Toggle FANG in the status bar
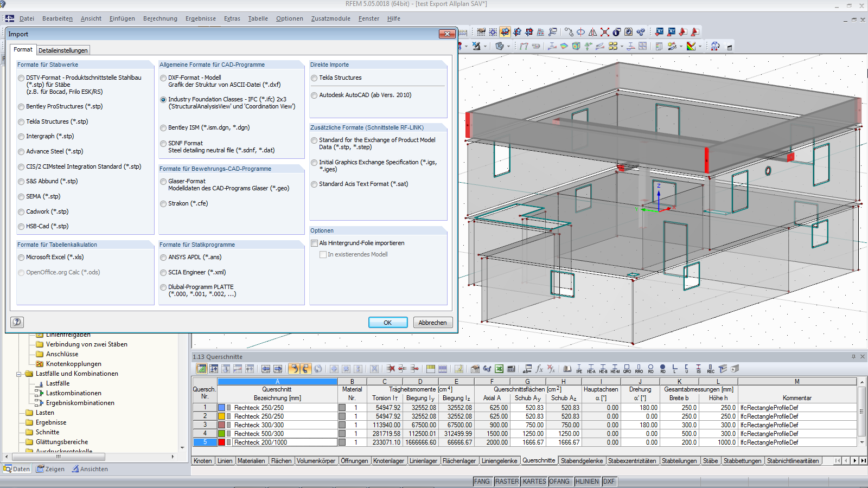This screenshot has width=868, height=488. (x=482, y=481)
